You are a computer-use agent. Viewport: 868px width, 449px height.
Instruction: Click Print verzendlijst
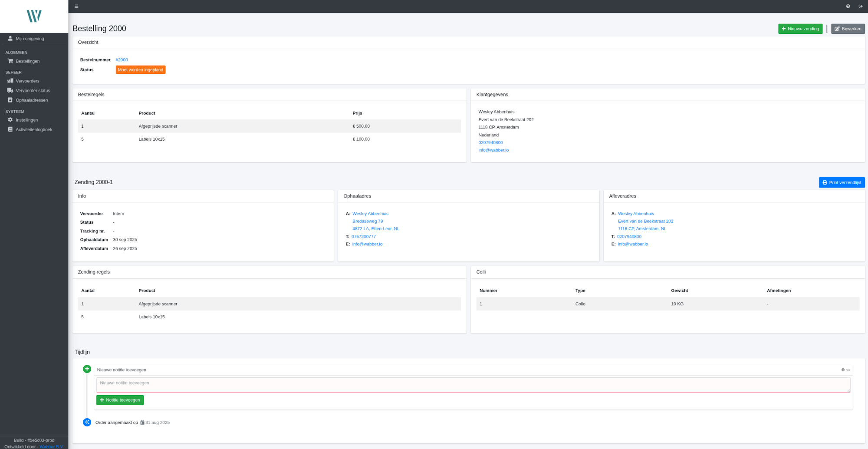pyautogui.click(x=842, y=182)
